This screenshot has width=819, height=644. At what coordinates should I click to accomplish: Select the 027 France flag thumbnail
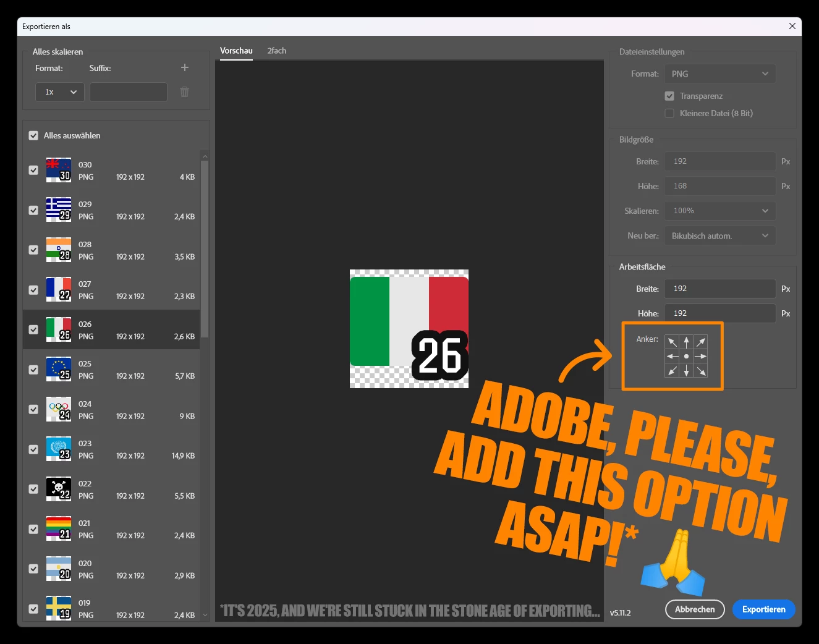pos(59,289)
